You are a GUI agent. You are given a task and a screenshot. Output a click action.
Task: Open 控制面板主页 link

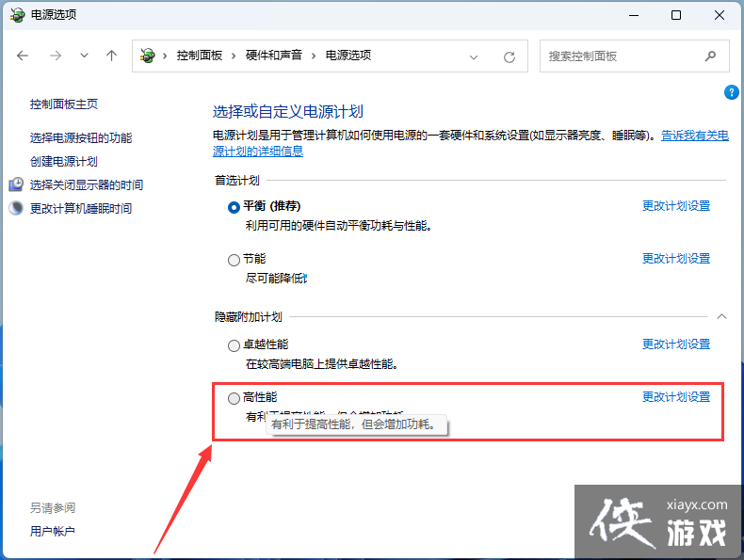click(64, 104)
